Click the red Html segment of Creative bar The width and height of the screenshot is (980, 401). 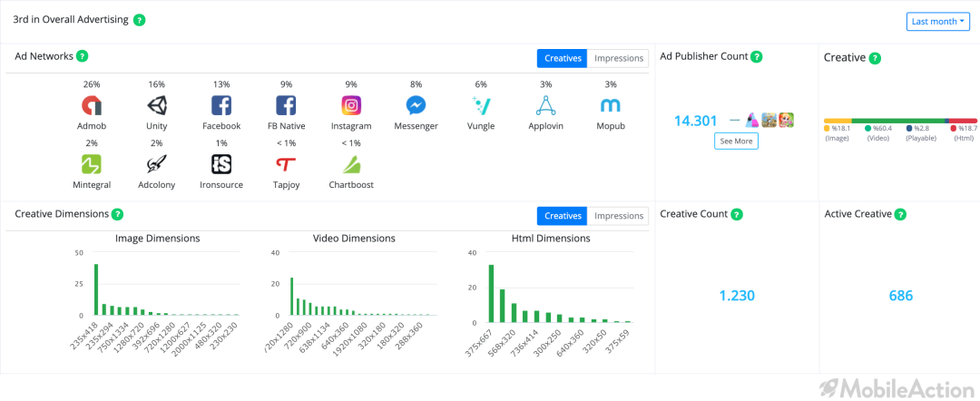coord(963,121)
